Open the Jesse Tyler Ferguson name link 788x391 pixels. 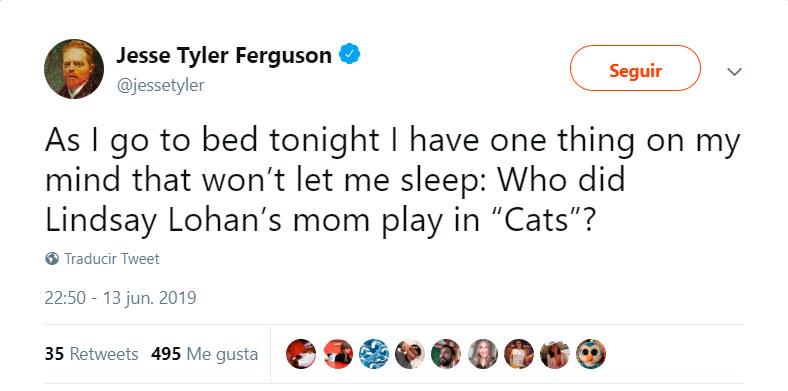coord(224,55)
